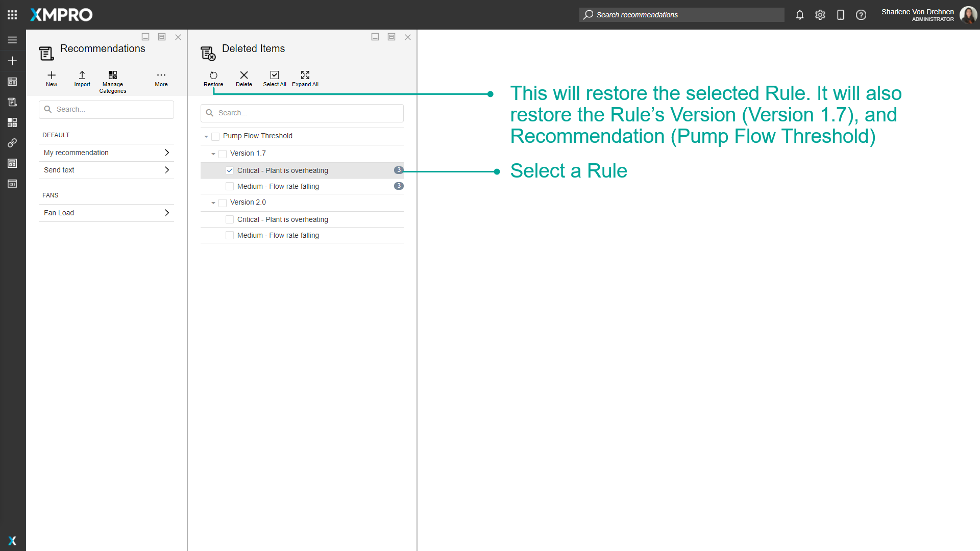Click the Restore icon in Deleted Items
Viewport: 980px width, 551px height.
(x=213, y=76)
